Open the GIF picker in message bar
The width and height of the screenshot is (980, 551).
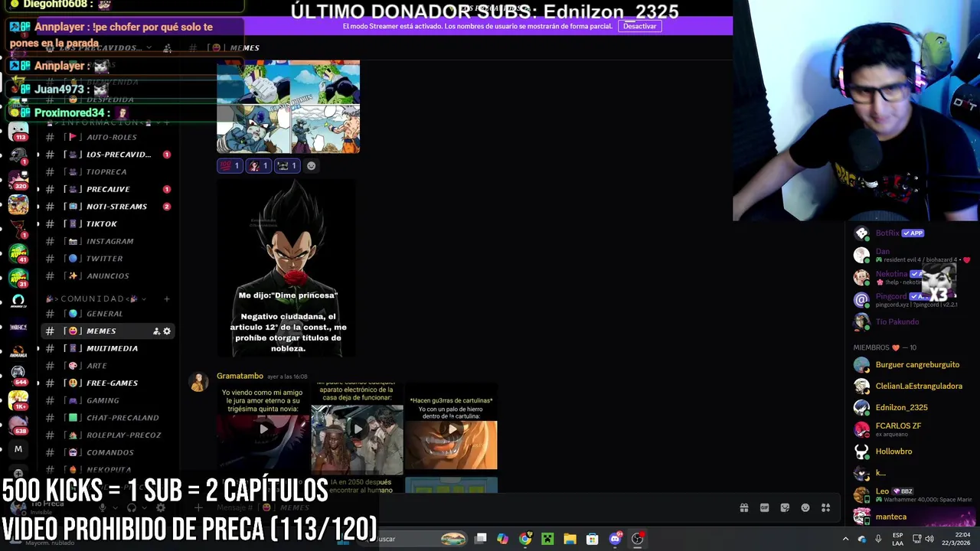764,507
